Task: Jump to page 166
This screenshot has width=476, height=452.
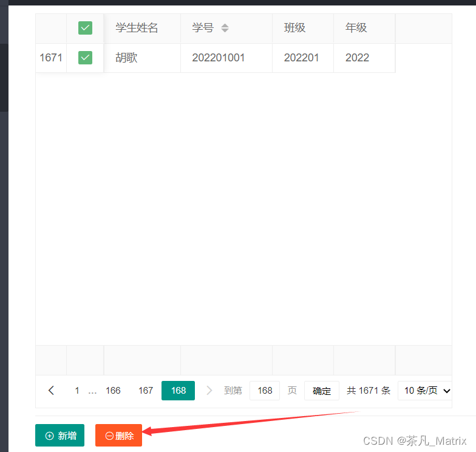Action: coord(113,390)
